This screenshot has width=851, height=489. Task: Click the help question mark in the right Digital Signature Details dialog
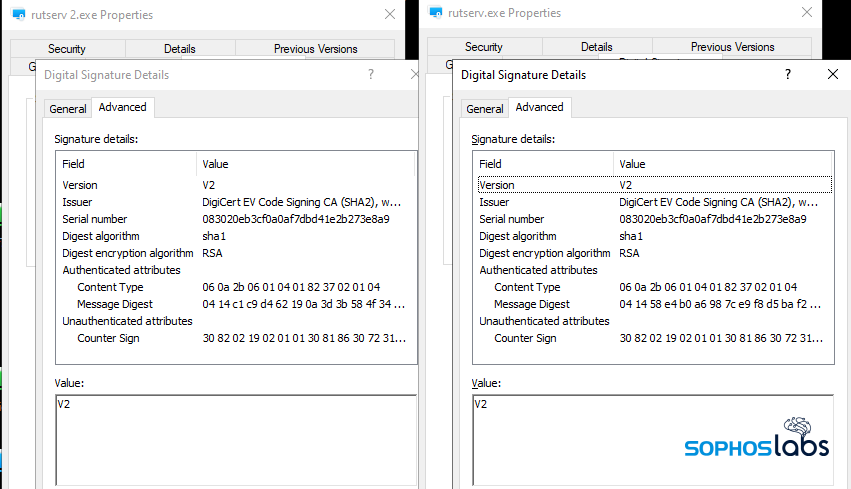(x=788, y=74)
